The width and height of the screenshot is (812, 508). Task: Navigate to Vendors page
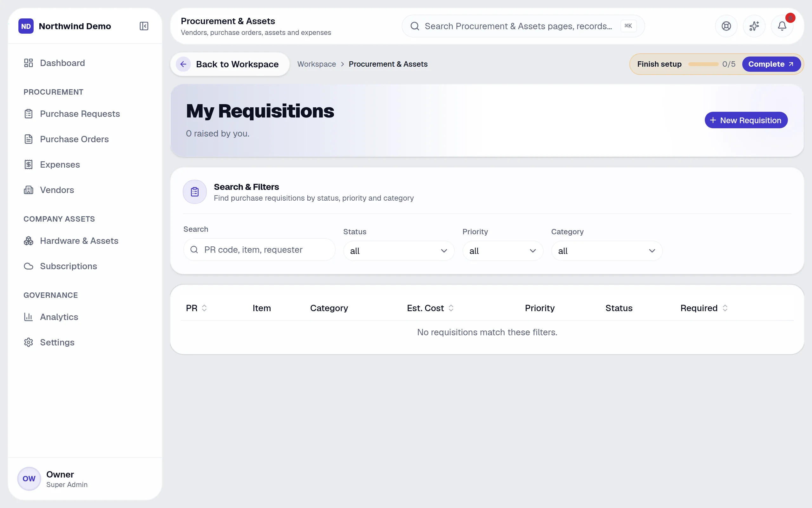(57, 190)
